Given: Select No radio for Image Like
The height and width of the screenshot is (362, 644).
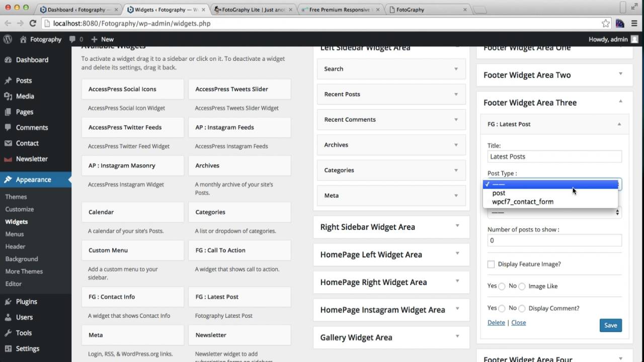Looking at the screenshot, I should [x=522, y=286].
